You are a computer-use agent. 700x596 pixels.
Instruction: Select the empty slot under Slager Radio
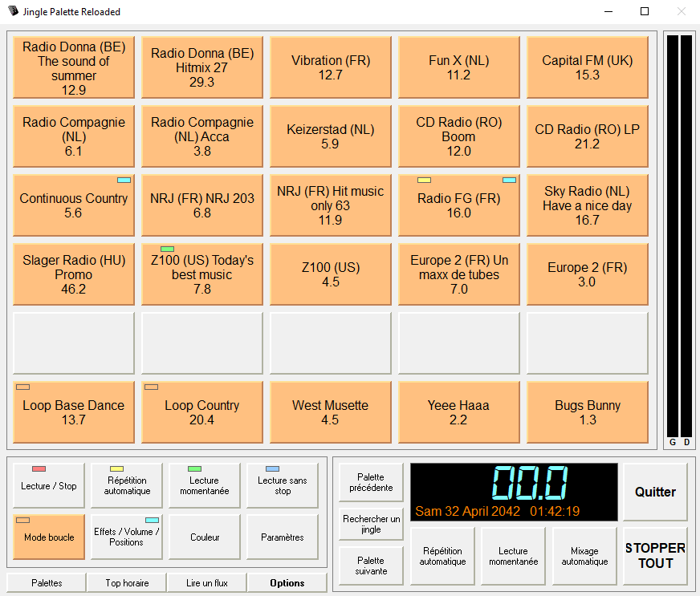point(74,343)
